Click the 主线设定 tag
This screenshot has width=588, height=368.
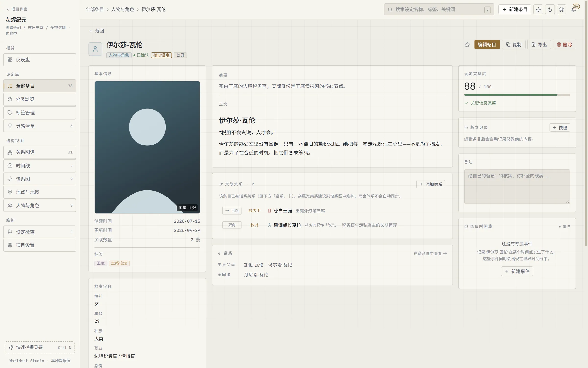point(119,263)
